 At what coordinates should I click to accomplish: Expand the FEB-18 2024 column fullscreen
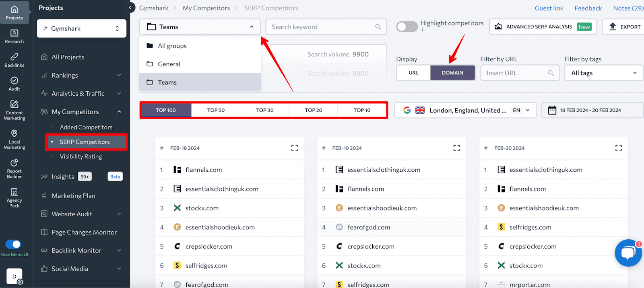click(x=295, y=148)
